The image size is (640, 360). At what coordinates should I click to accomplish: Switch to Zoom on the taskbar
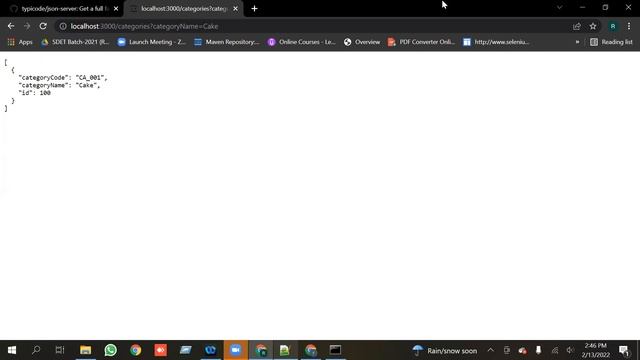click(x=236, y=350)
